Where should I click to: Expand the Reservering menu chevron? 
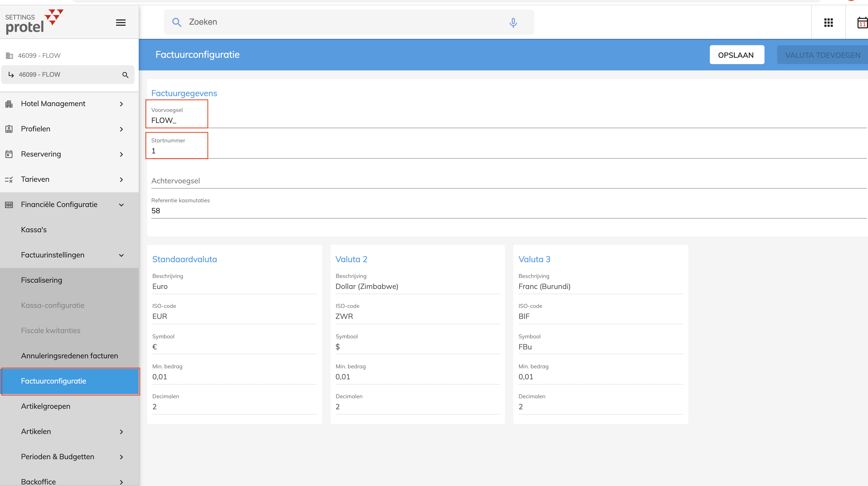121,154
